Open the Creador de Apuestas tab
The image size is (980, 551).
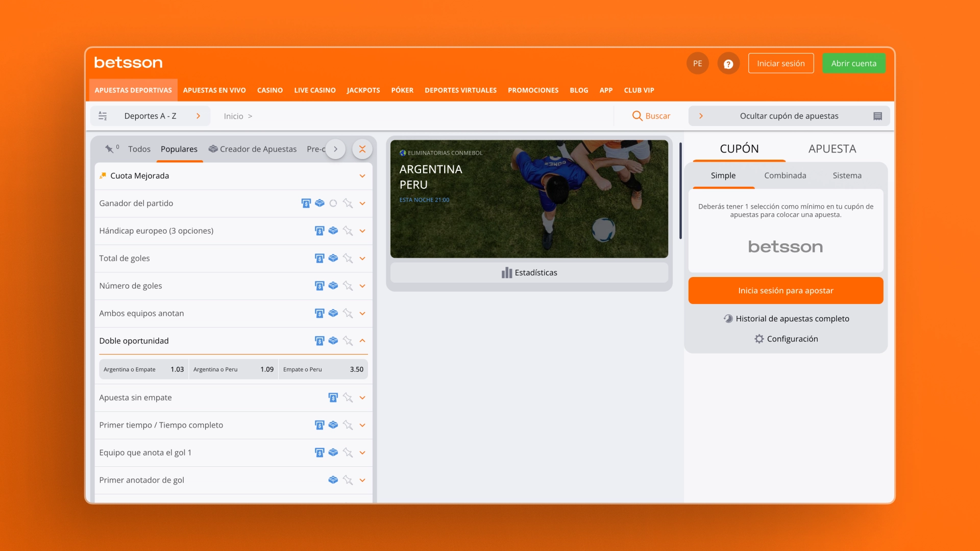(253, 149)
